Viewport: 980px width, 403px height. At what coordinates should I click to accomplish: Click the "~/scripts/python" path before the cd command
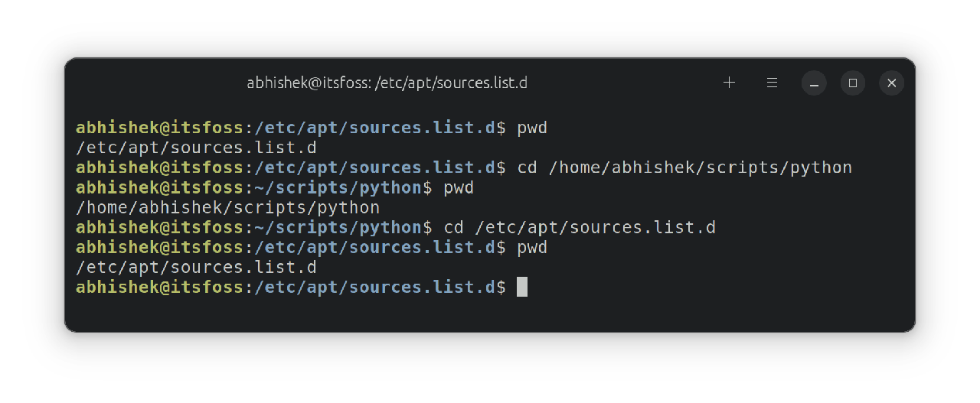click(338, 227)
